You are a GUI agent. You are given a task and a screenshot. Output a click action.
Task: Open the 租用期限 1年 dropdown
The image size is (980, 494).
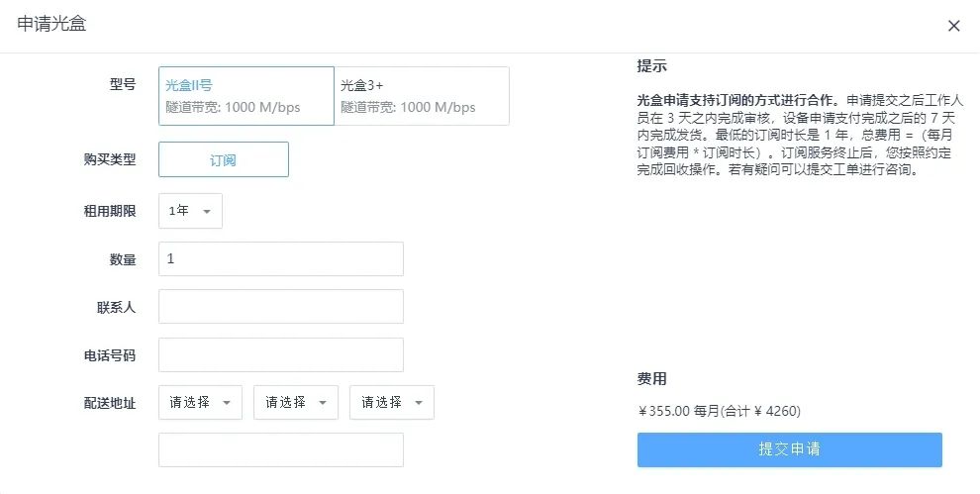[190, 211]
